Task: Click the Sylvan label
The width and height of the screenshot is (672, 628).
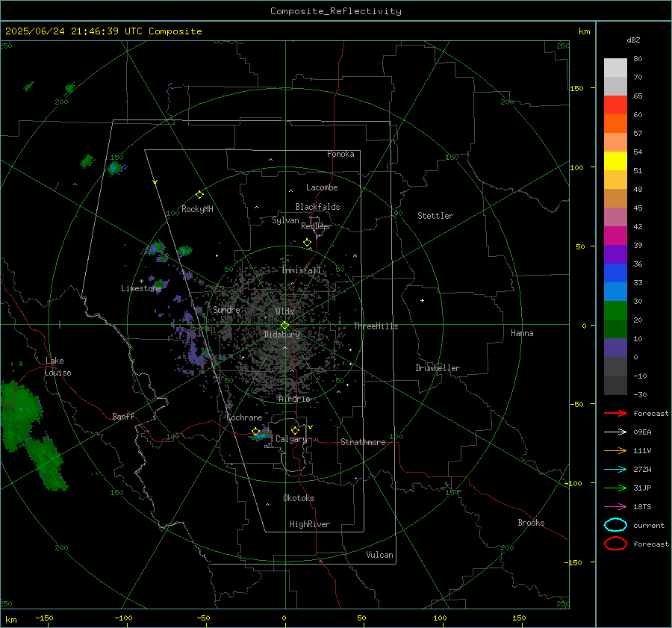Action: click(285, 220)
